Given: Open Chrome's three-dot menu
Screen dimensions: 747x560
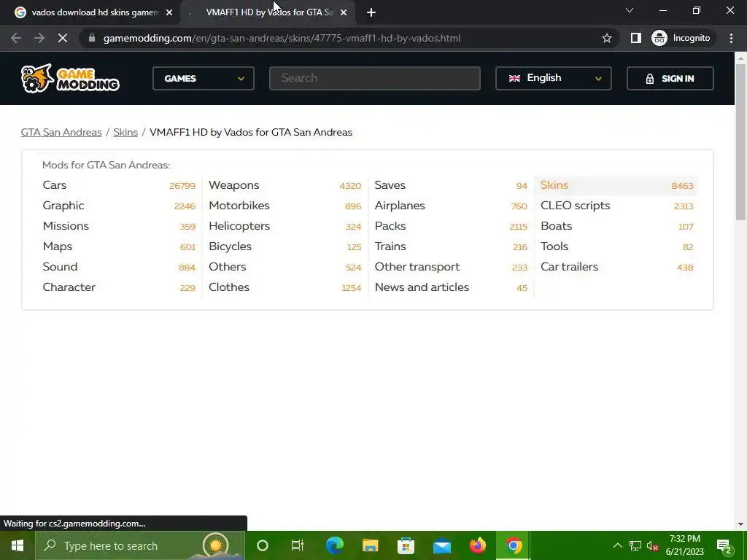Looking at the screenshot, I should (x=731, y=38).
